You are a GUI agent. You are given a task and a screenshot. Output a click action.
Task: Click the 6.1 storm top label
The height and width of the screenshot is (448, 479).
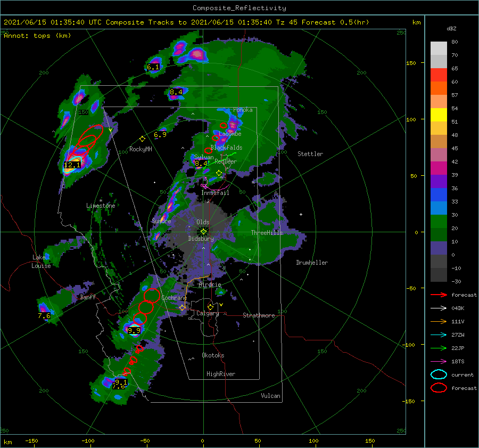153,67
